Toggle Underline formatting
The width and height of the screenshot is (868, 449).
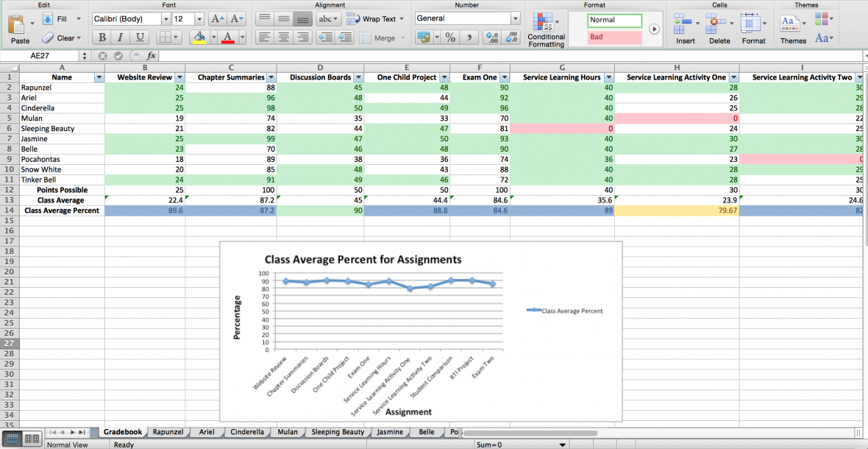138,38
